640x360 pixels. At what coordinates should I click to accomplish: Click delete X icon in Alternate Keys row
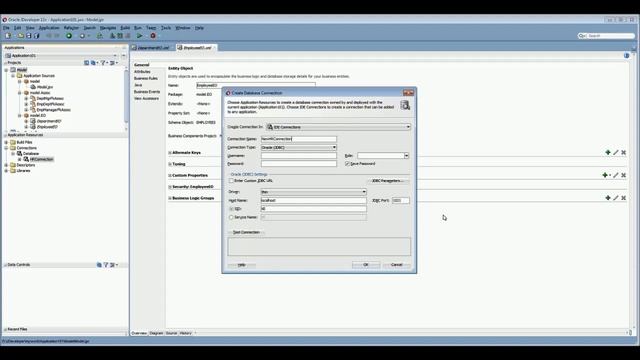[x=624, y=152]
